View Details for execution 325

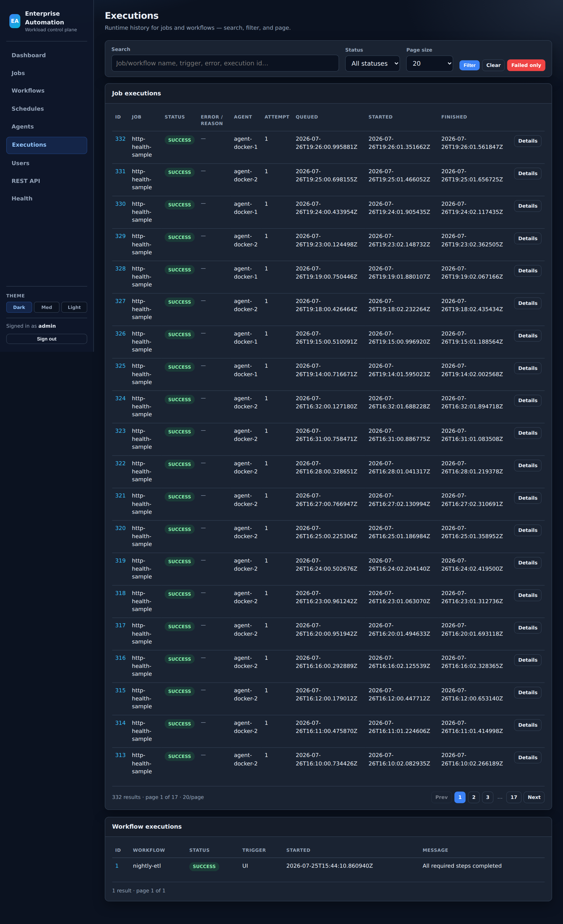527,368
